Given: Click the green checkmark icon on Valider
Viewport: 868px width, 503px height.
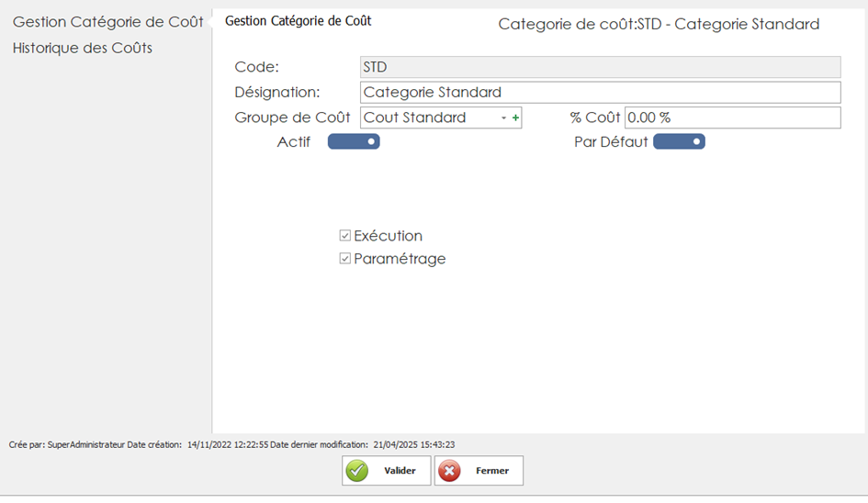Looking at the screenshot, I should pyautogui.click(x=357, y=471).
